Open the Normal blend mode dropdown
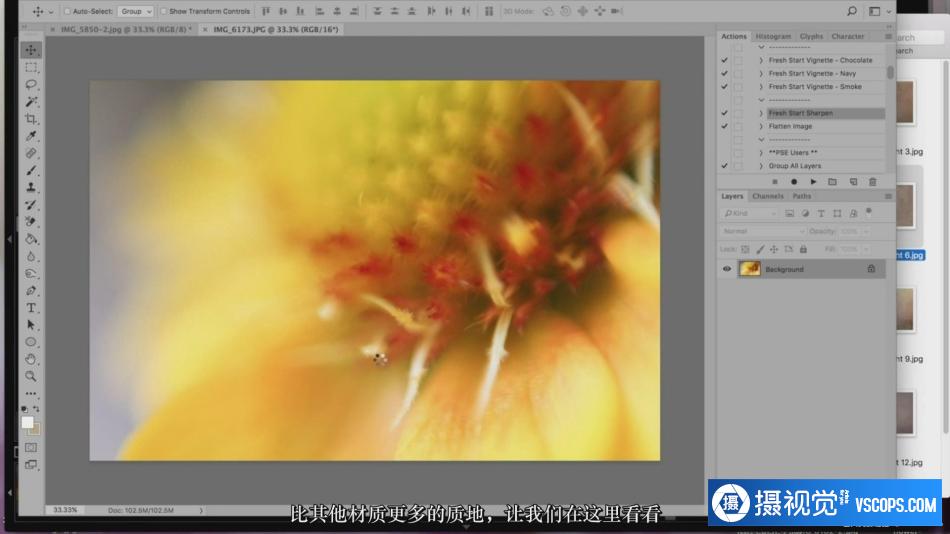The width and height of the screenshot is (950, 534). (x=763, y=231)
